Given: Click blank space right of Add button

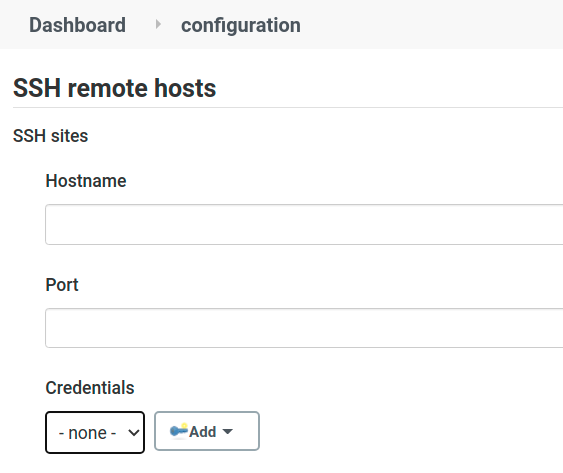Looking at the screenshot, I should [395, 431].
